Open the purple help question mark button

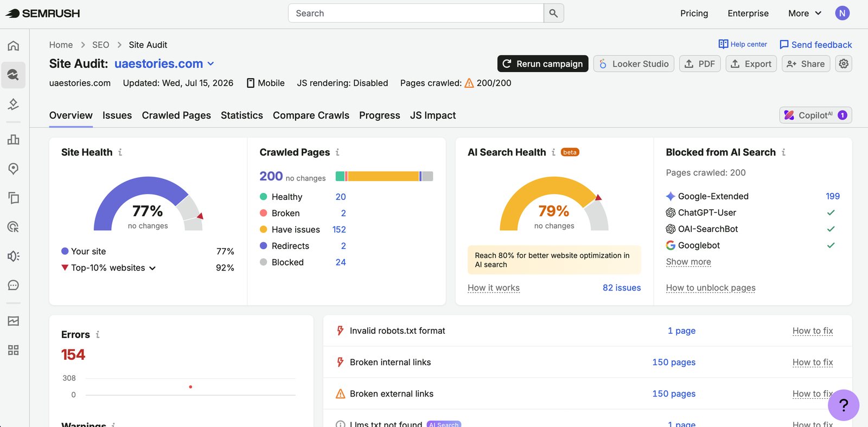pyautogui.click(x=844, y=405)
